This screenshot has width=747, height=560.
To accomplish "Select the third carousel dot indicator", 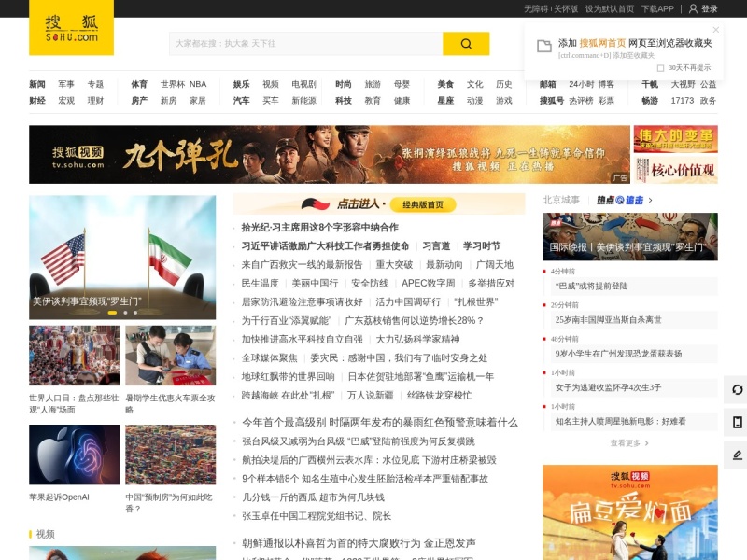I will tap(135, 313).
